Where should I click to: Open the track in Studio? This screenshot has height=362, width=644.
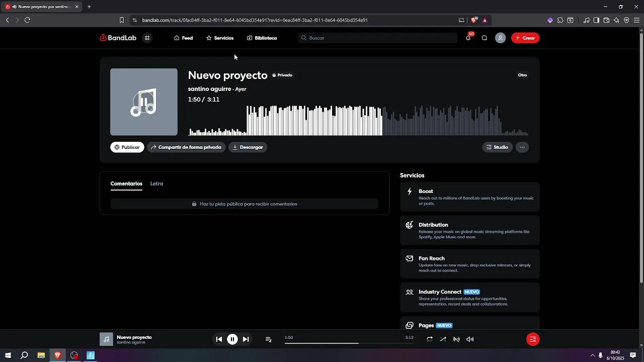(497, 147)
